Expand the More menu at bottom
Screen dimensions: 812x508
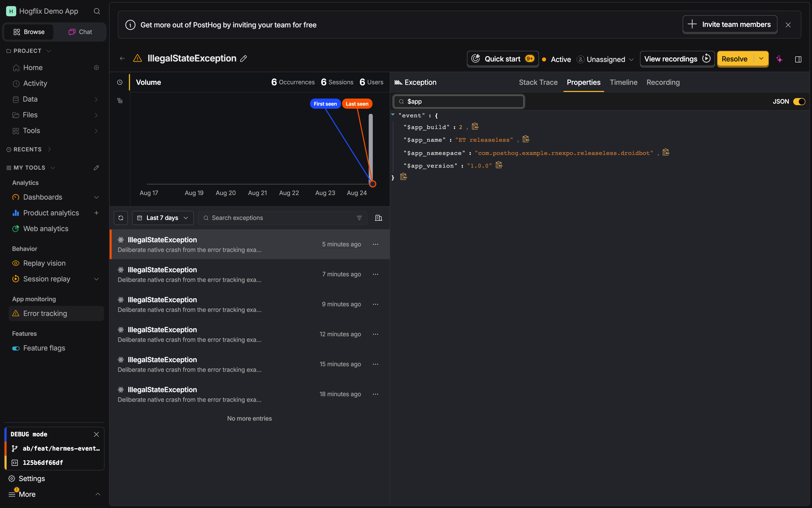pos(54,494)
